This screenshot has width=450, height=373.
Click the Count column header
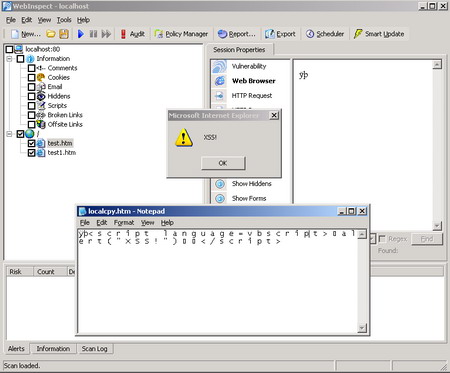pos(50,272)
